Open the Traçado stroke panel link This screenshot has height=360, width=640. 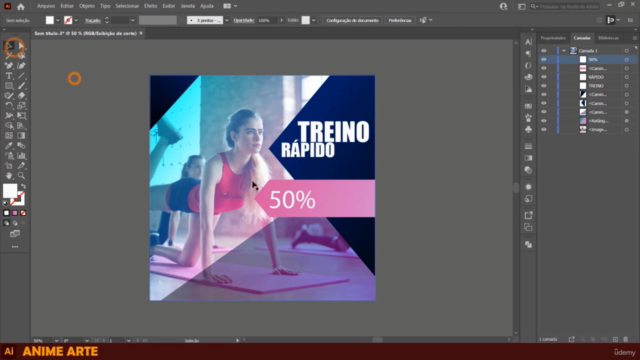tap(93, 20)
